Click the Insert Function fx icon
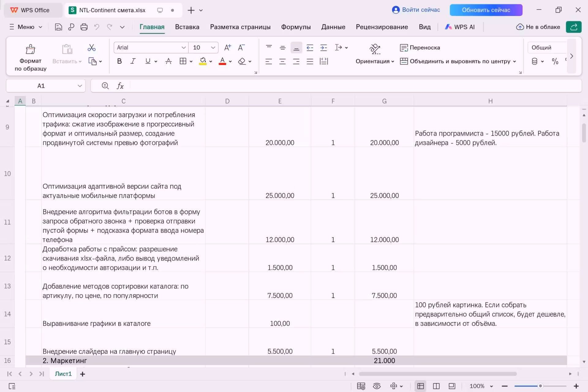 click(x=120, y=86)
